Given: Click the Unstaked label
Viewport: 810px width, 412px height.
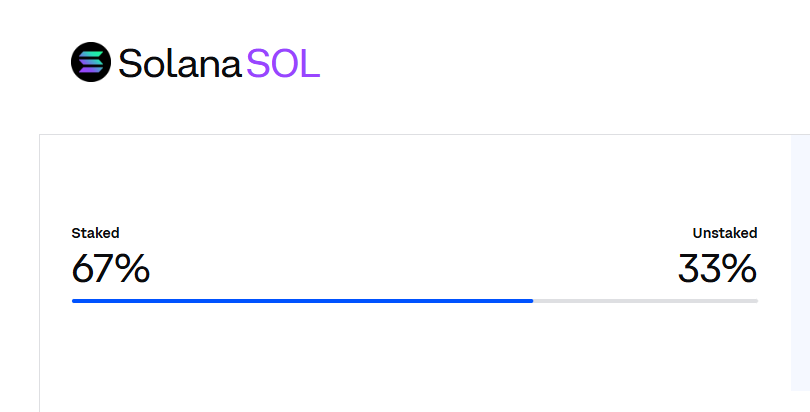Looking at the screenshot, I should [724, 233].
